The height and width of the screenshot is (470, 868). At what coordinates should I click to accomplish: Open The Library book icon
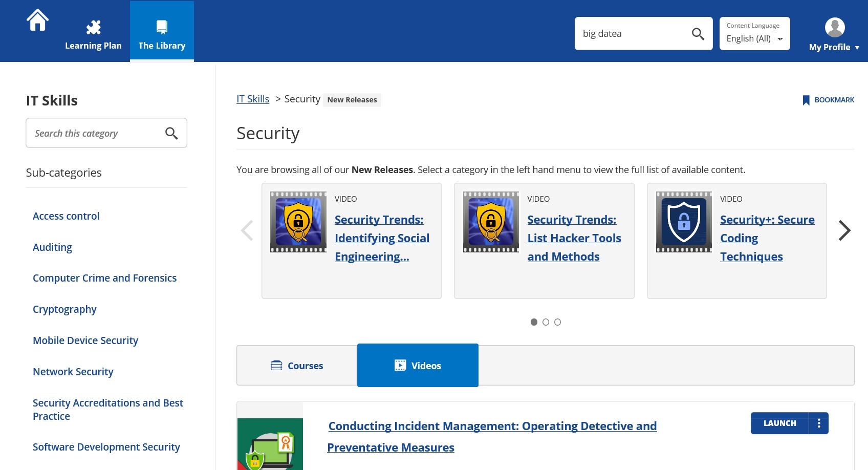162,27
